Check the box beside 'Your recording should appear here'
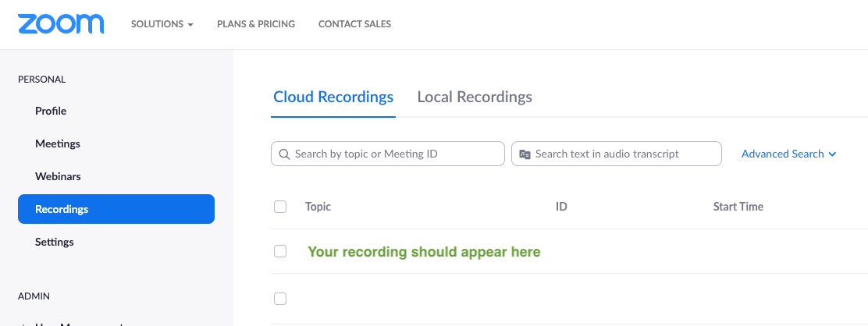The image size is (868, 326). [280, 251]
